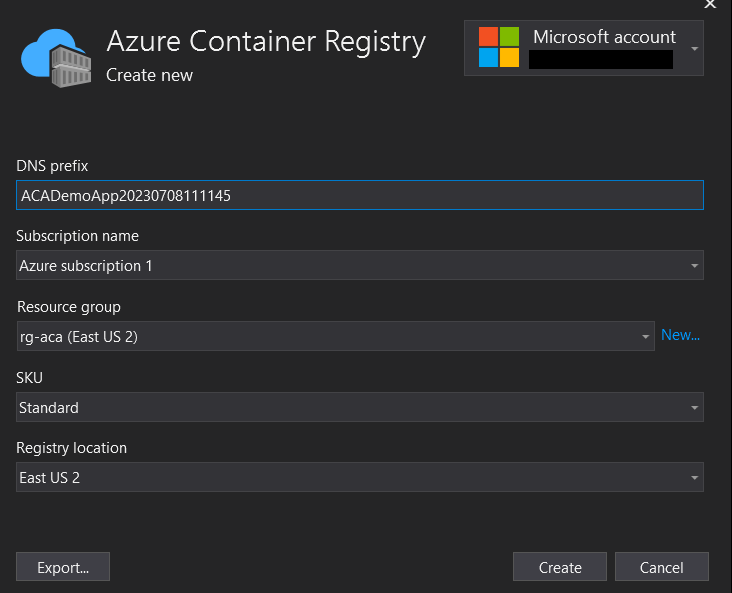Cancel the registry creation dialog
Screen dimensions: 732x593
click(661, 567)
